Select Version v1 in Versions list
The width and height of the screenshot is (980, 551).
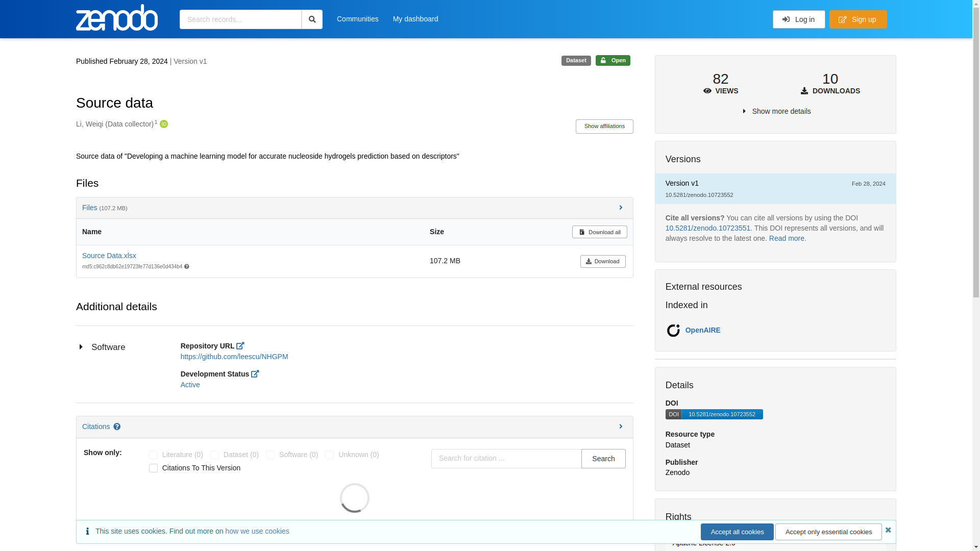[x=775, y=189]
